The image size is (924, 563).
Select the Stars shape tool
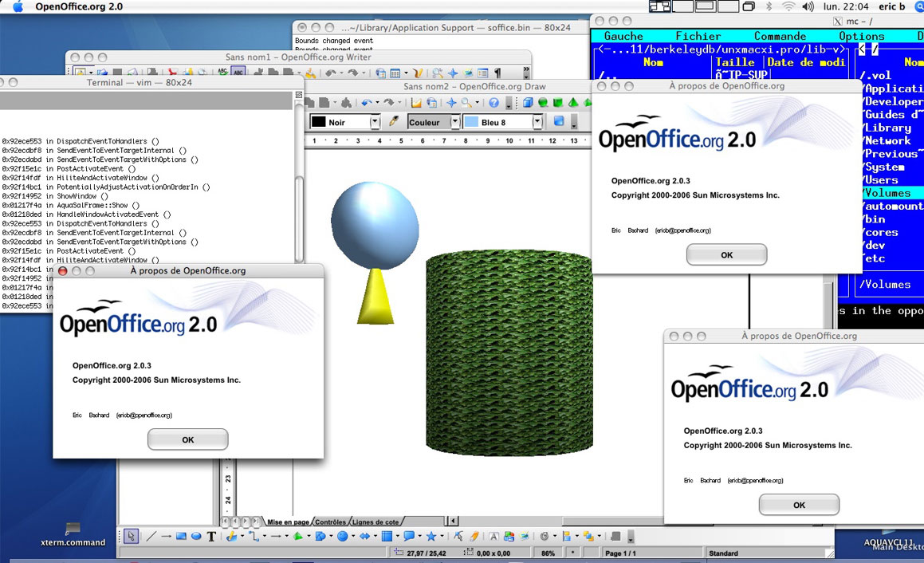click(431, 536)
